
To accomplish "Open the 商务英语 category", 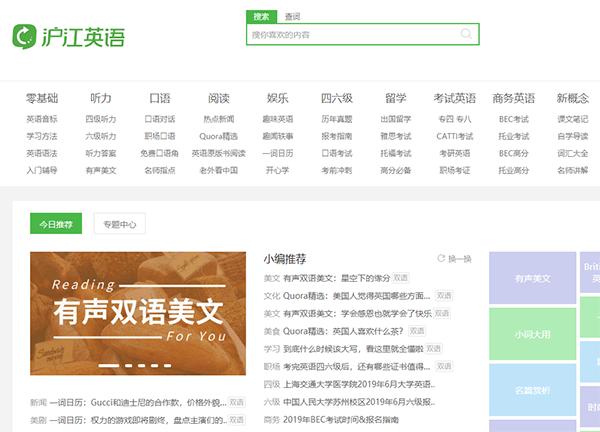I will (x=514, y=98).
